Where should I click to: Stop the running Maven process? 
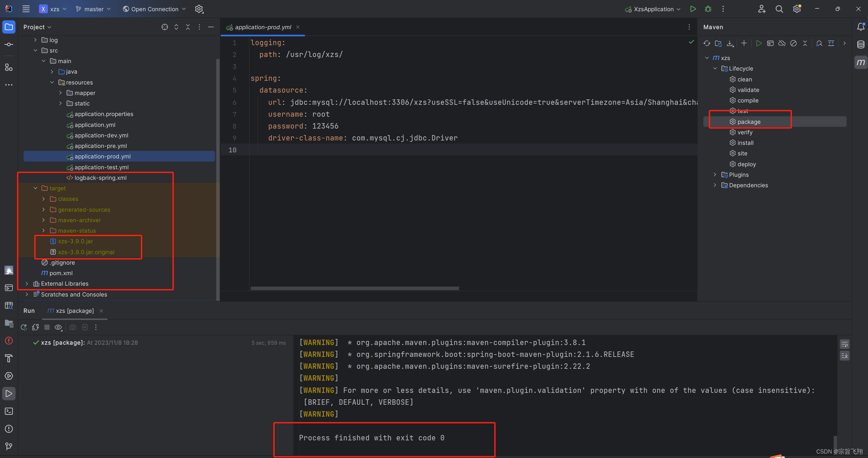pyautogui.click(x=47, y=327)
